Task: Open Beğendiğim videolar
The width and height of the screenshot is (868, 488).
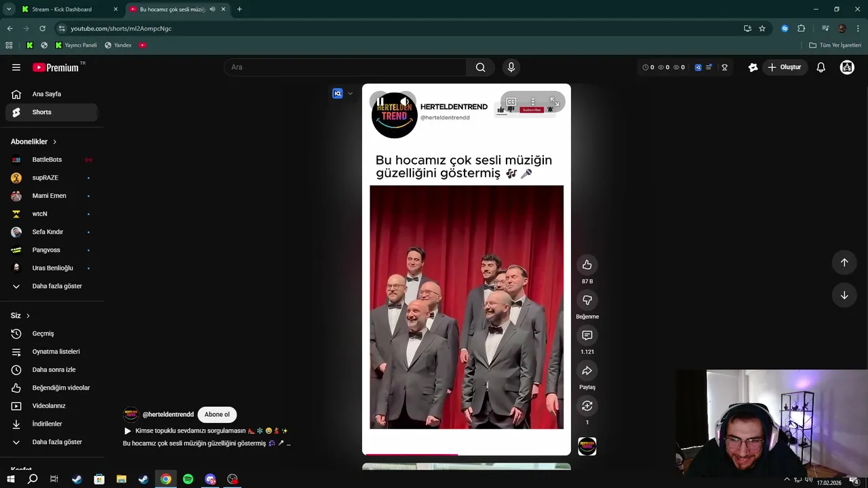Action: [x=52, y=388]
